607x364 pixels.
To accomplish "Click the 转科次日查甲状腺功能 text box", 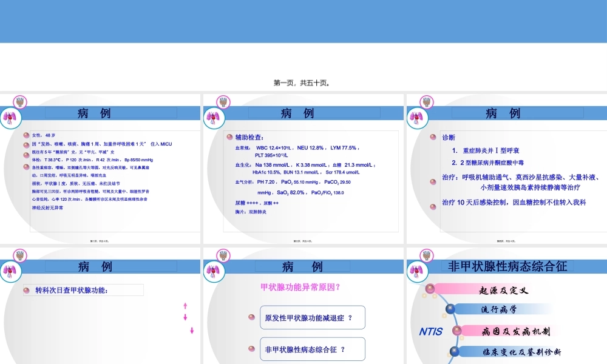I will 85,290.
